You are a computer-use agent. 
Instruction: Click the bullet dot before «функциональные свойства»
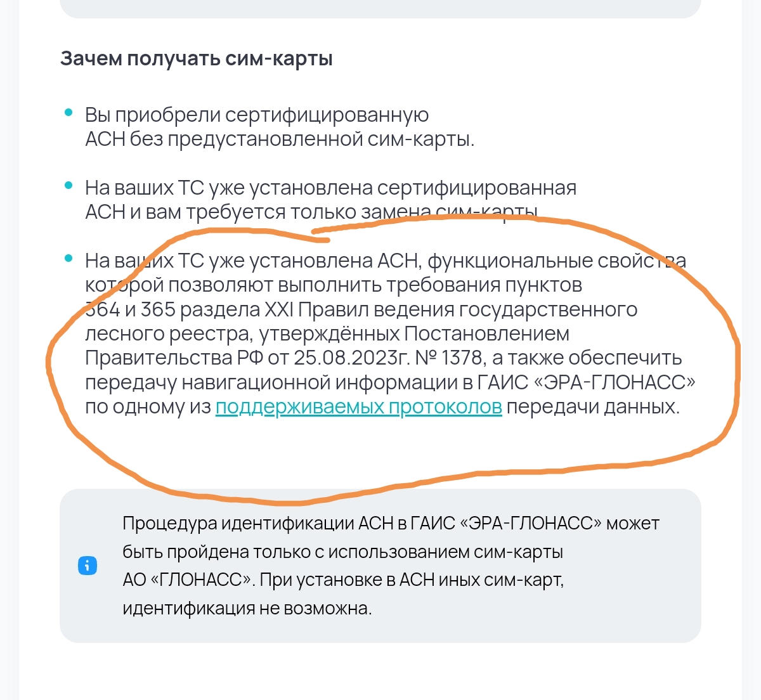click(x=68, y=259)
